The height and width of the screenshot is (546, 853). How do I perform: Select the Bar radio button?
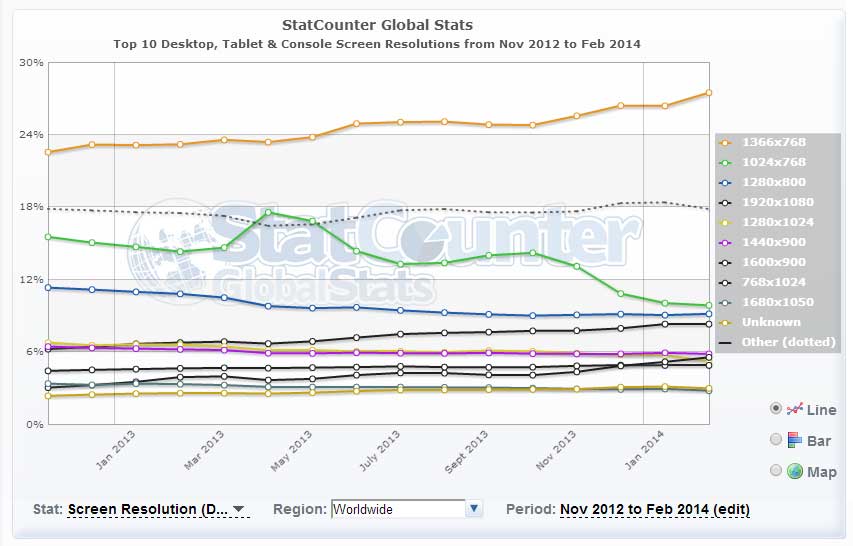776,439
